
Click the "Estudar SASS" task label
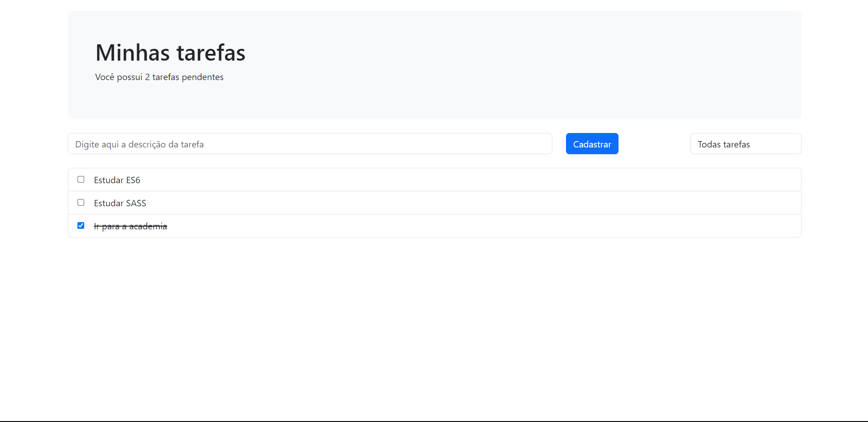[x=120, y=203]
